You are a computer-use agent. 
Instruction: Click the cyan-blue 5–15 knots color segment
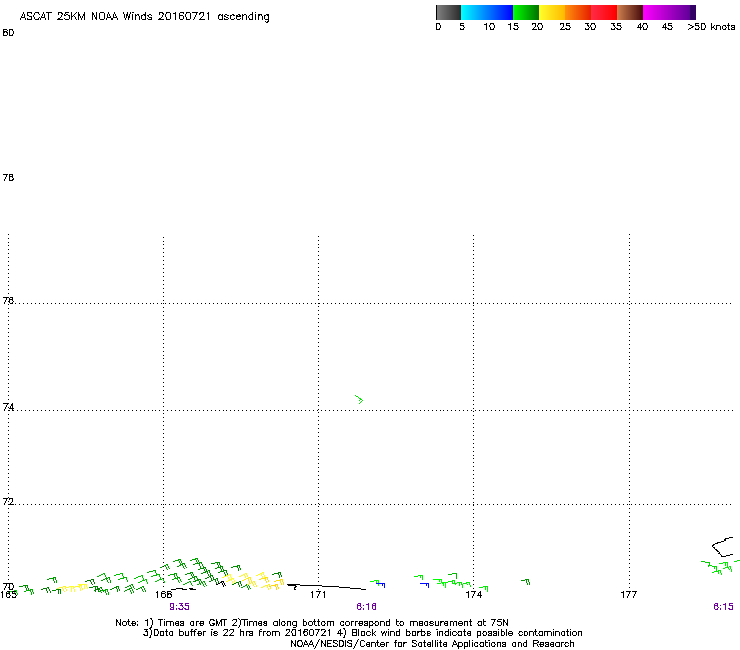[487, 12]
